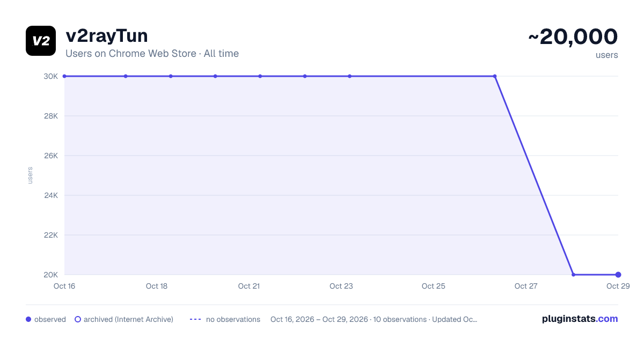644x338 pixels.
Task: Click the Oct 29 x-axis label
Action: tap(618, 286)
